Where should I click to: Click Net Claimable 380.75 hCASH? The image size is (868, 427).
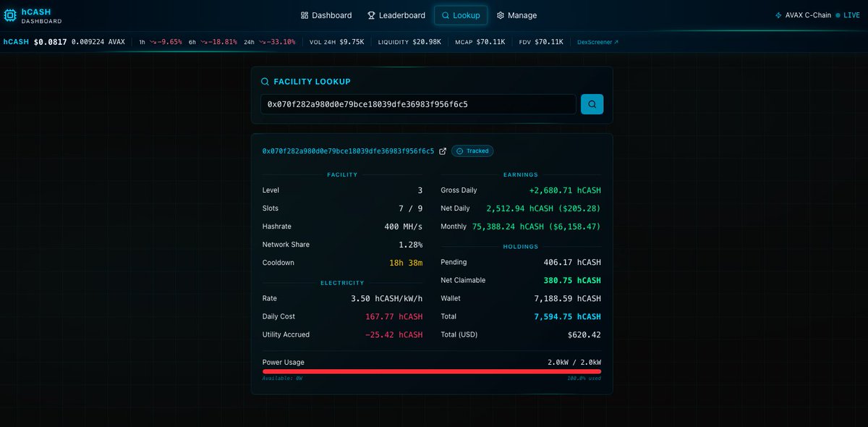pos(572,280)
